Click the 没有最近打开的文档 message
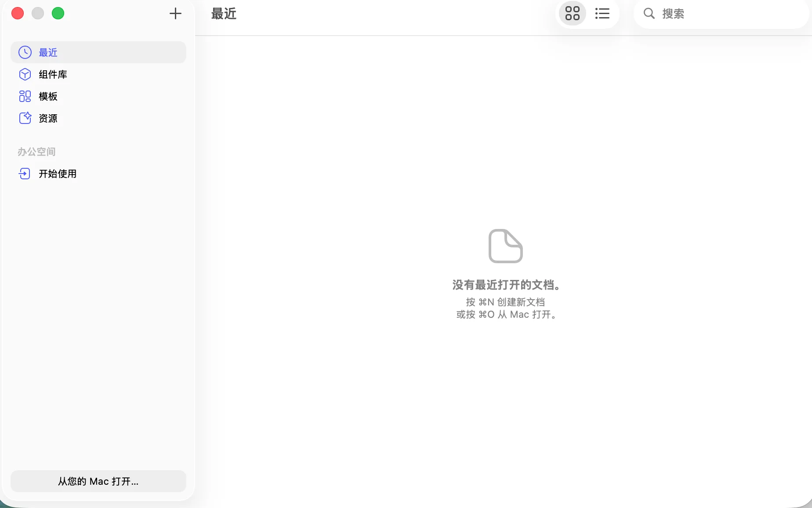Viewport: 812px width, 508px height. click(x=506, y=285)
